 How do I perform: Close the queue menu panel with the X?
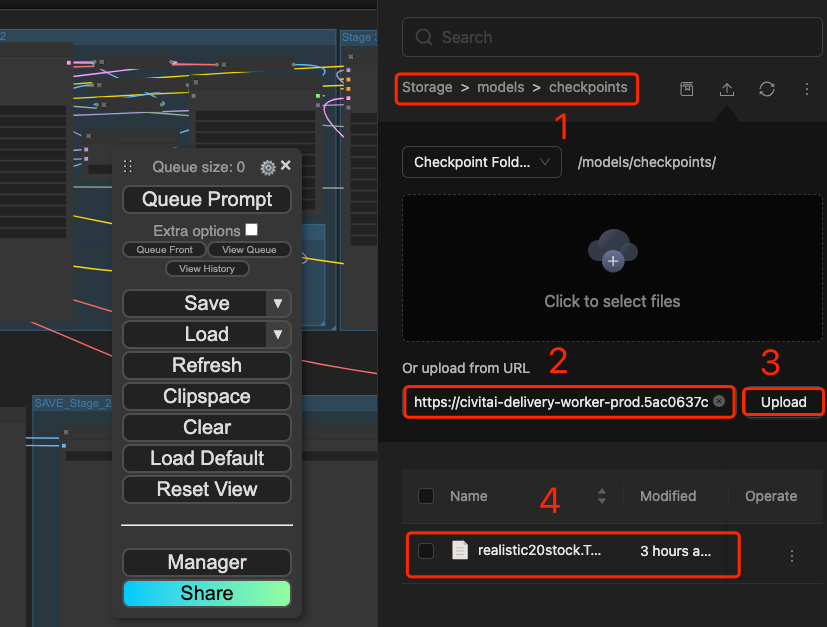coord(286,166)
